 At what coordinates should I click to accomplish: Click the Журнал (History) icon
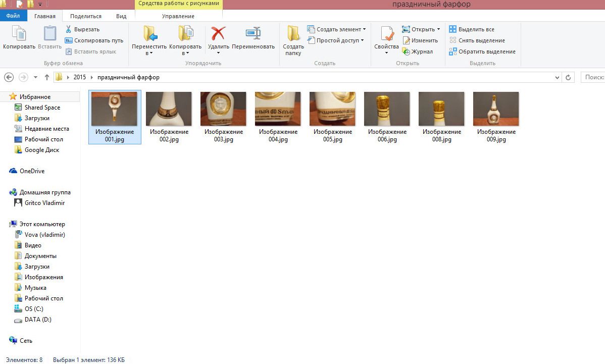click(406, 51)
